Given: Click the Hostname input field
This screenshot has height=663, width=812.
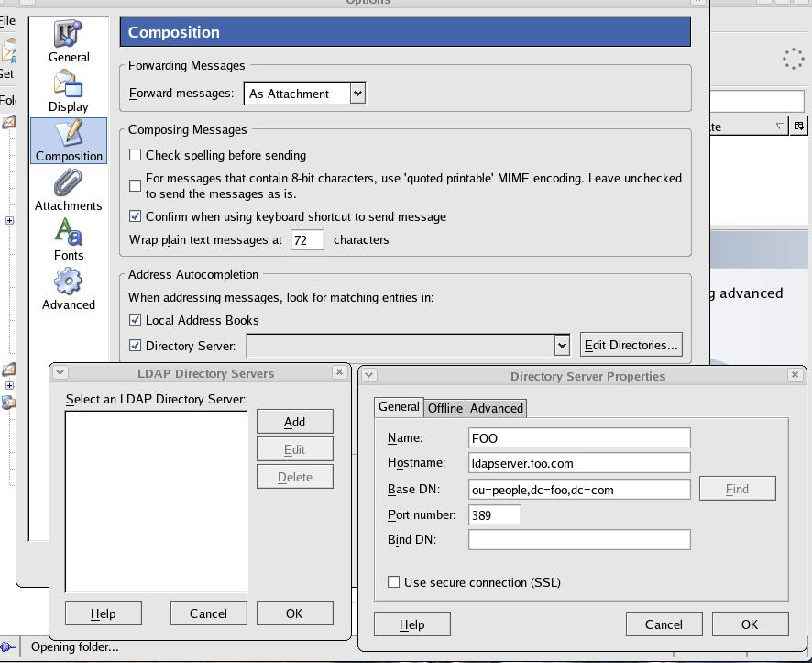Looking at the screenshot, I should 579,463.
